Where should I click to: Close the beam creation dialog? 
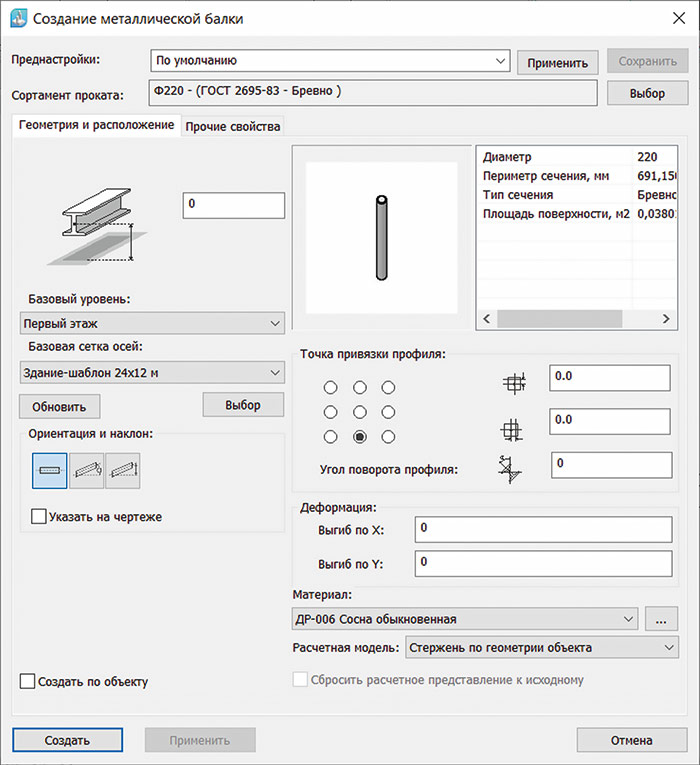[679, 19]
